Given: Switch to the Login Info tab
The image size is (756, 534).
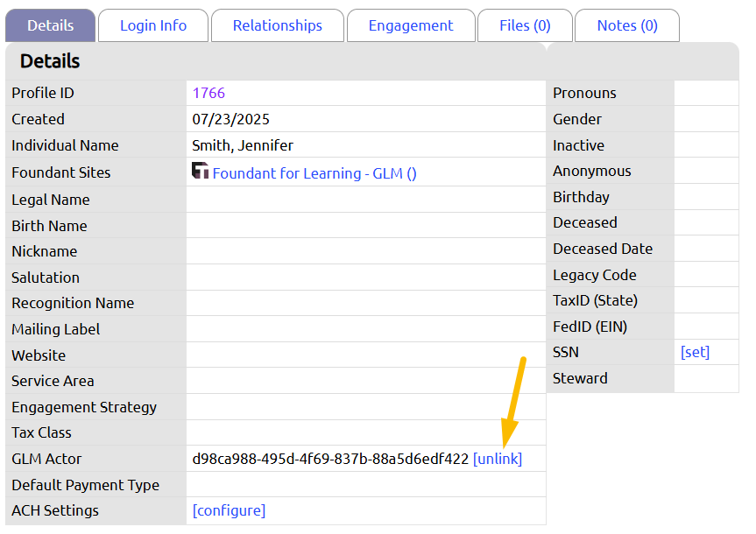Looking at the screenshot, I should [153, 25].
